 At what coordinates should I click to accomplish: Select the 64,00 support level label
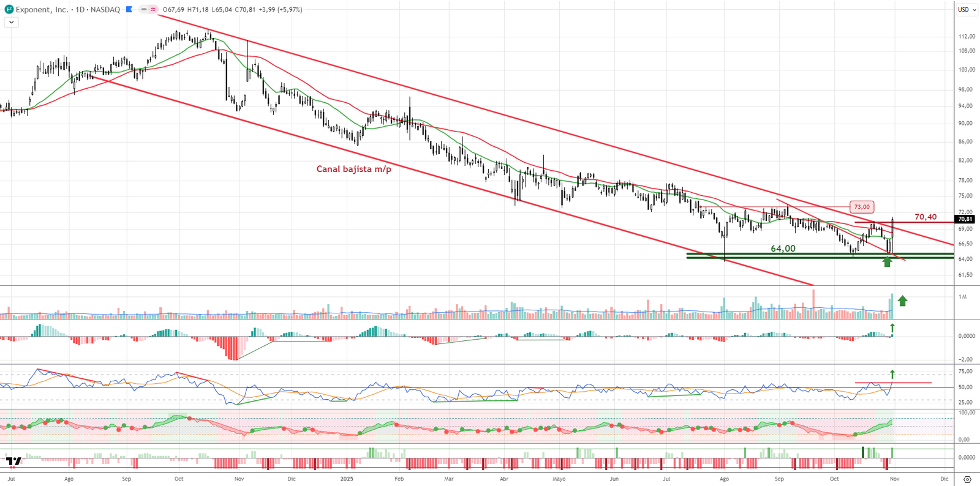click(783, 249)
